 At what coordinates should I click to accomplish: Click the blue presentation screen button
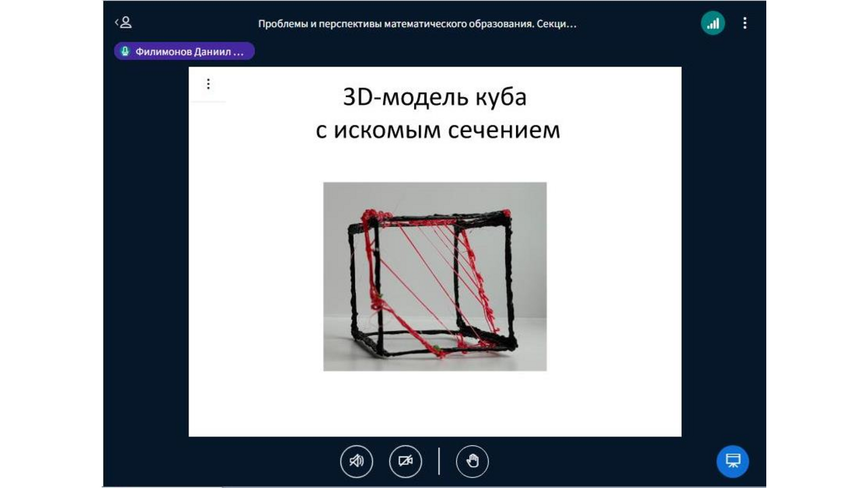coord(732,462)
